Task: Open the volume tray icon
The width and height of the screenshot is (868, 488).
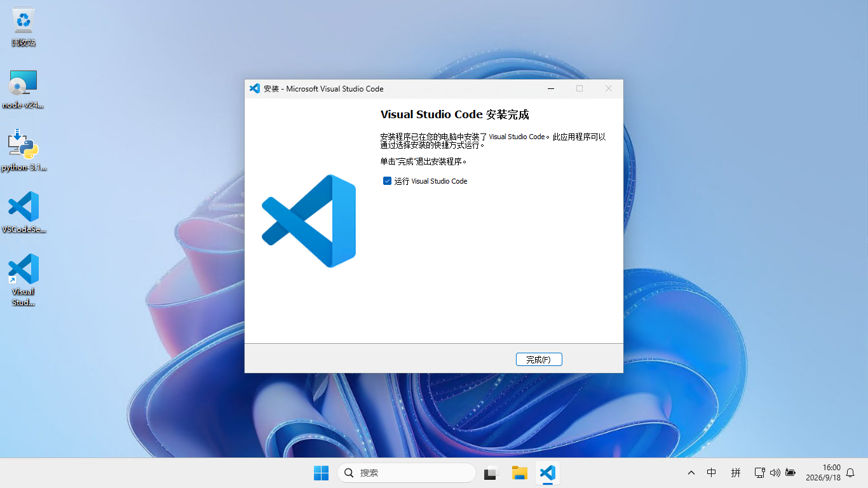Action: (x=775, y=473)
